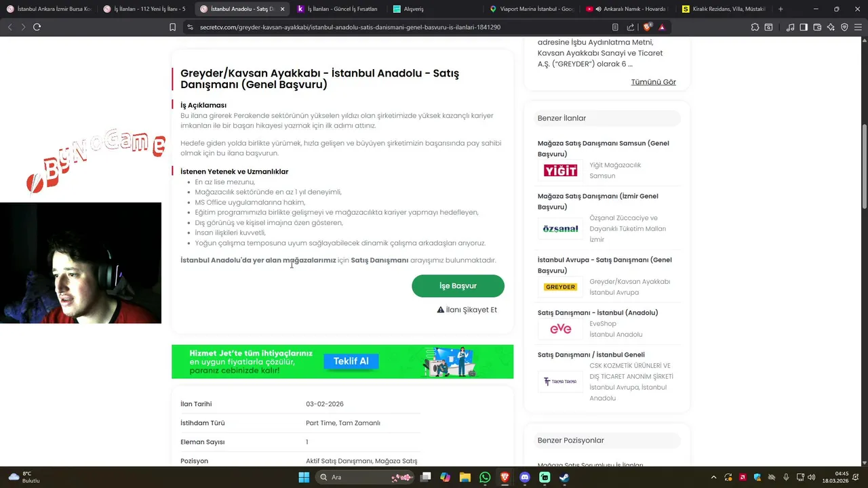Viewport: 868px width, 488px height.
Task: Toggle the sidebar panel icon
Action: [804, 27]
